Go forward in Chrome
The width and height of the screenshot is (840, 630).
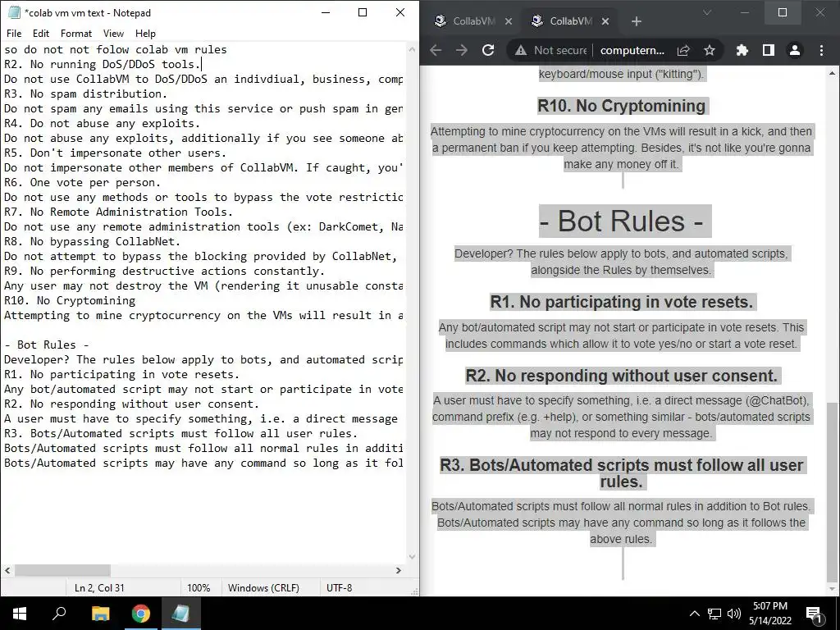click(462, 50)
